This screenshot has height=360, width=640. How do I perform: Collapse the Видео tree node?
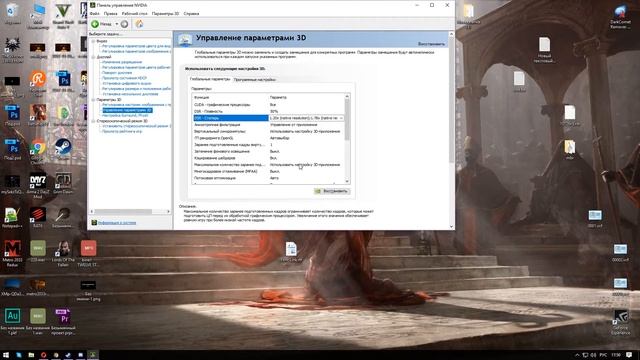click(93, 41)
